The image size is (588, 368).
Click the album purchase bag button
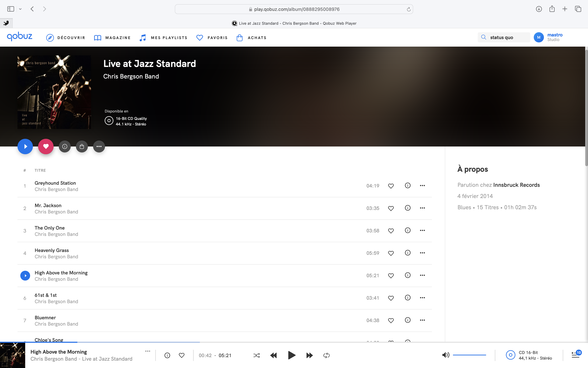tap(82, 146)
